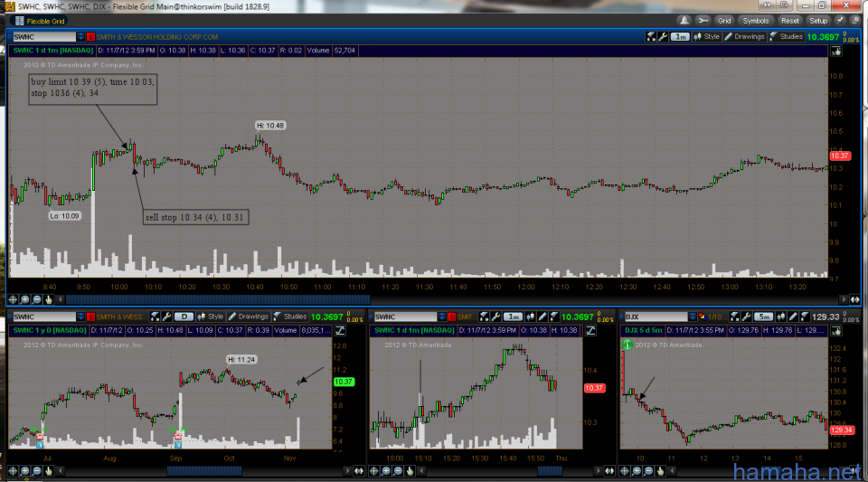Open the main chart's Style menu

[x=706, y=36]
